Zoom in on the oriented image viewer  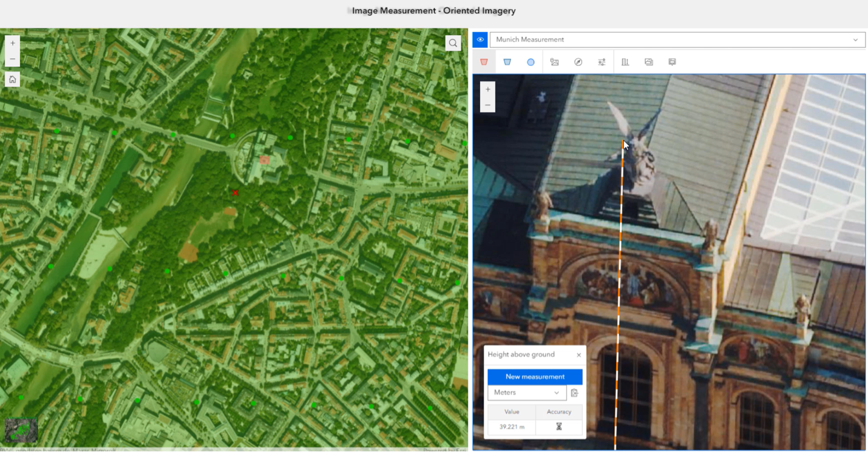point(487,89)
